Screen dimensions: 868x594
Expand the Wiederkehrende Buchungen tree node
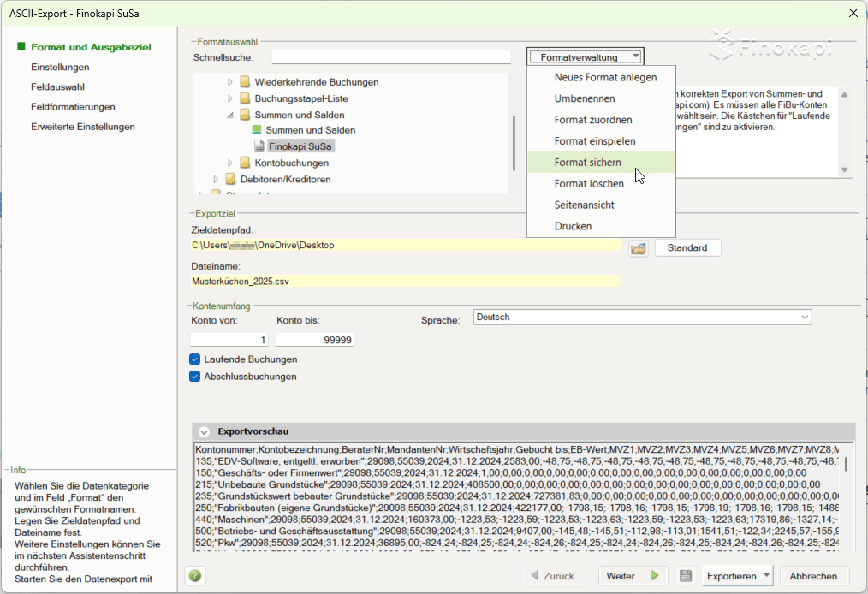[x=230, y=82]
